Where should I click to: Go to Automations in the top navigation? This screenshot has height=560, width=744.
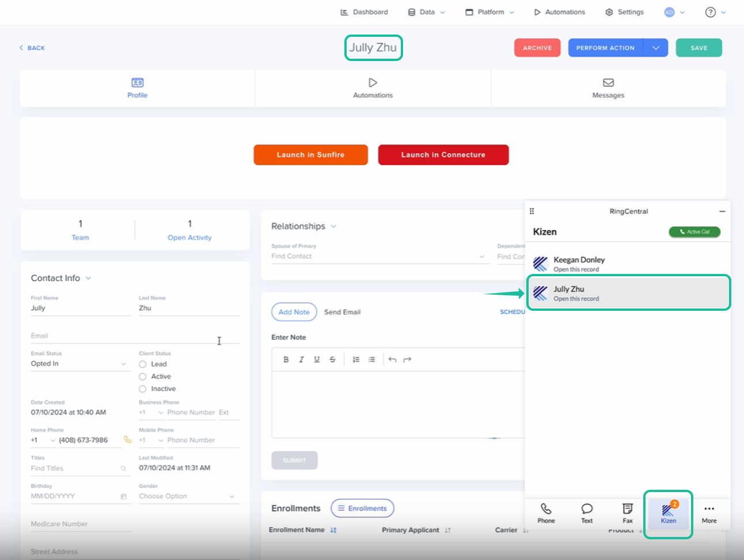coord(559,12)
